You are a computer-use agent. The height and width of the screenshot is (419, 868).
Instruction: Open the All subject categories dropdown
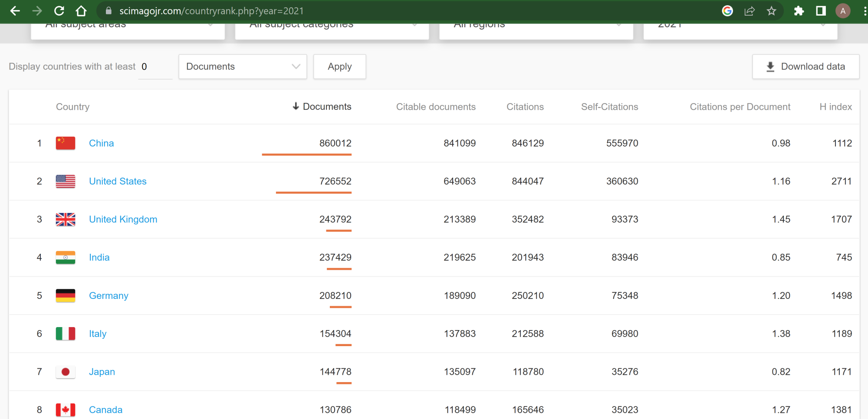[332, 31]
